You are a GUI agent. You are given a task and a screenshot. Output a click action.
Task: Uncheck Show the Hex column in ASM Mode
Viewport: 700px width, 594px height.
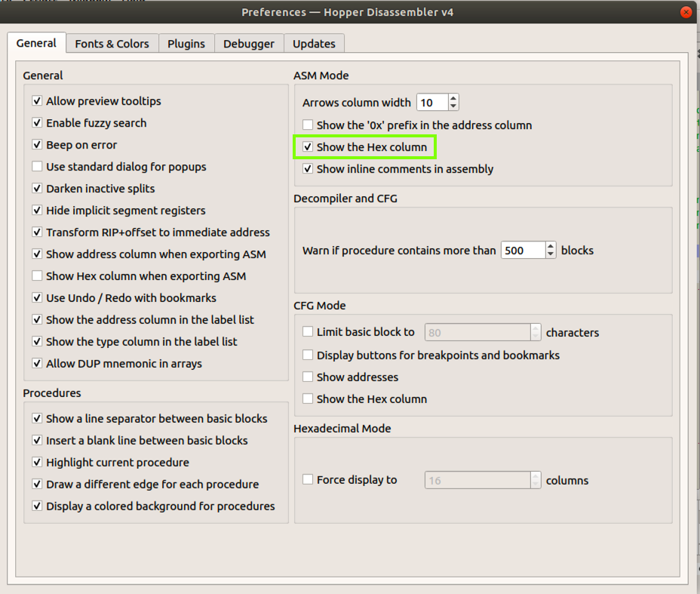coord(308,147)
